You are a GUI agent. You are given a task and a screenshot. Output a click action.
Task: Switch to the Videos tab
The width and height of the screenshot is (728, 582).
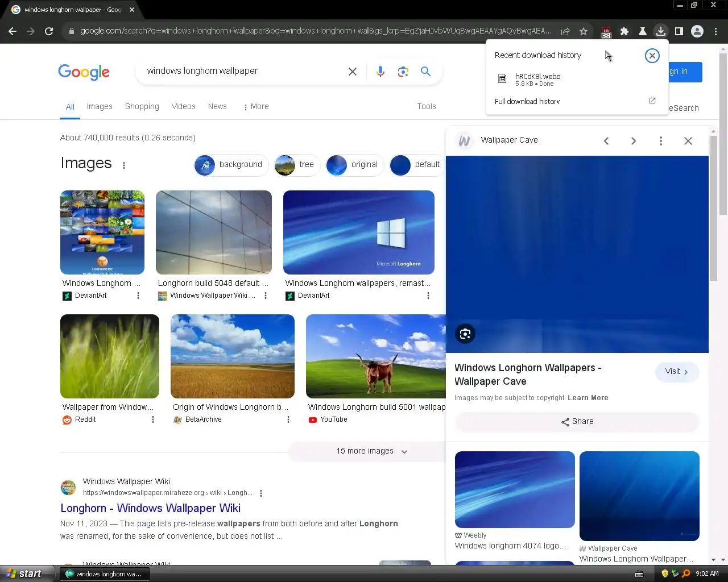184,107
